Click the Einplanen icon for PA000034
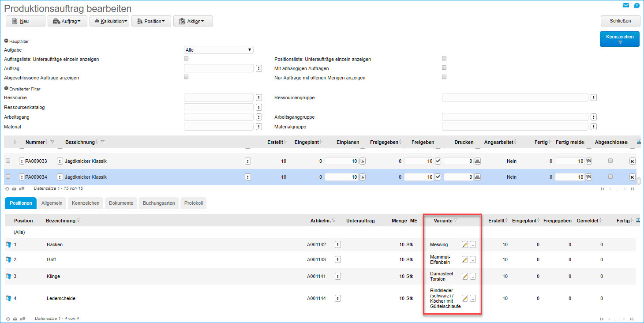 [363, 177]
